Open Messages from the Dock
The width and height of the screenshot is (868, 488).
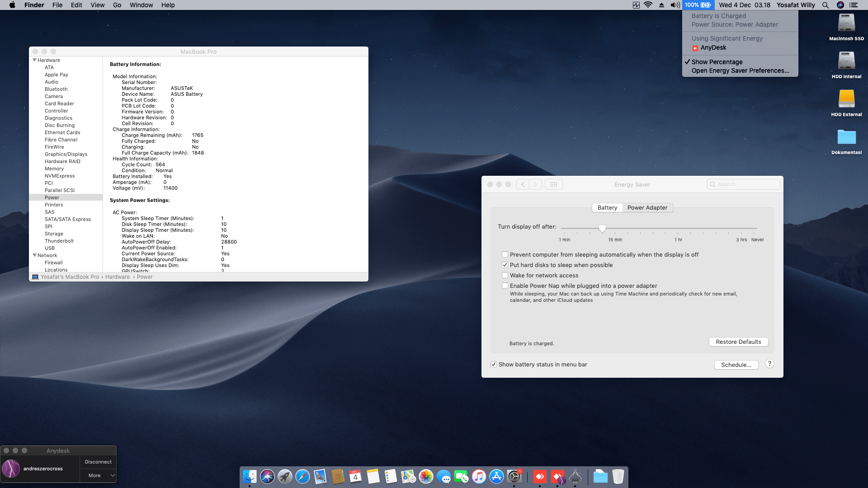tap(443, 476)
